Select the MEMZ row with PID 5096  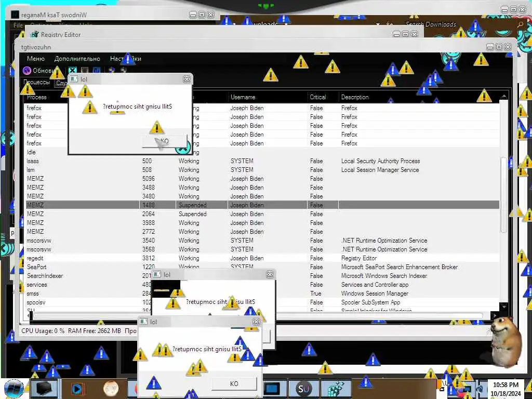(262, 179)
